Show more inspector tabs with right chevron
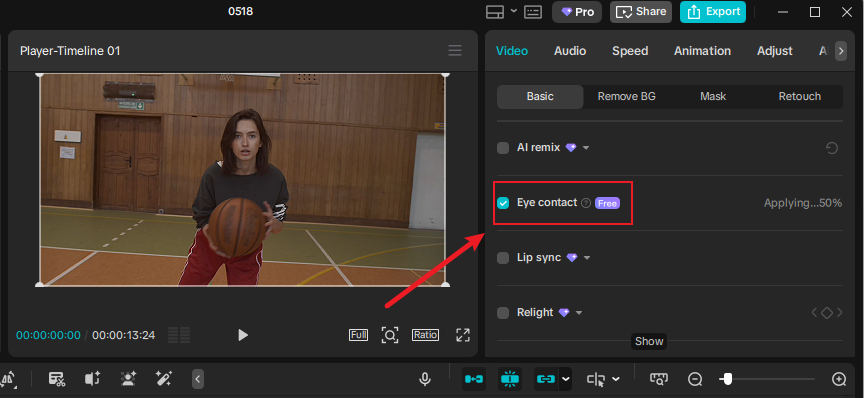Image resolution: width=864 pixels, height=398 pixels. click(x=841, y=51)
